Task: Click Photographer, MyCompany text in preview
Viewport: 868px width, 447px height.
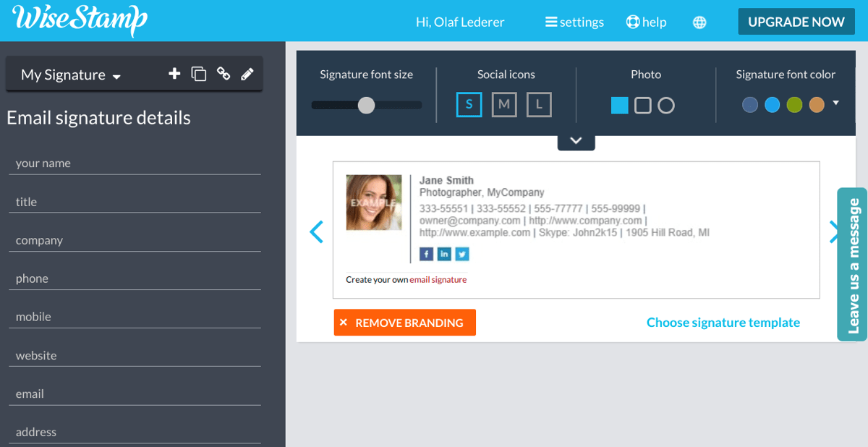Action: click(x=482, y=192)
